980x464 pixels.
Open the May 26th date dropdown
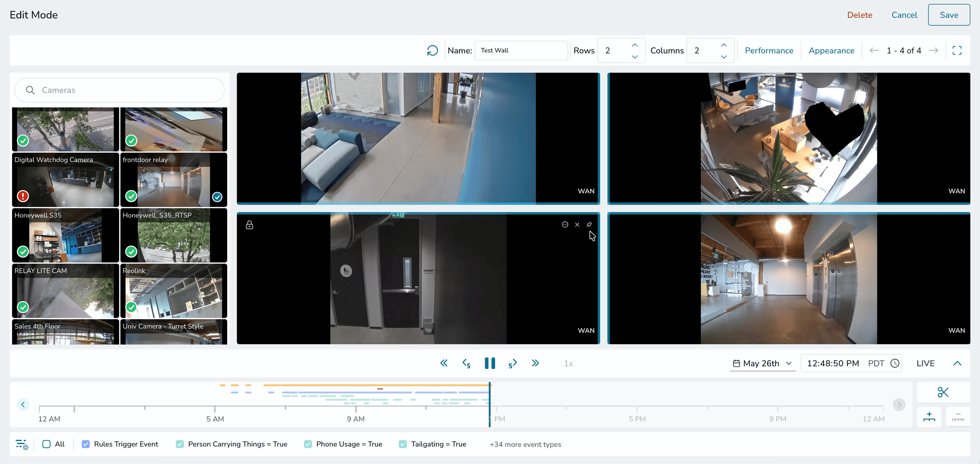click(762, 363)
